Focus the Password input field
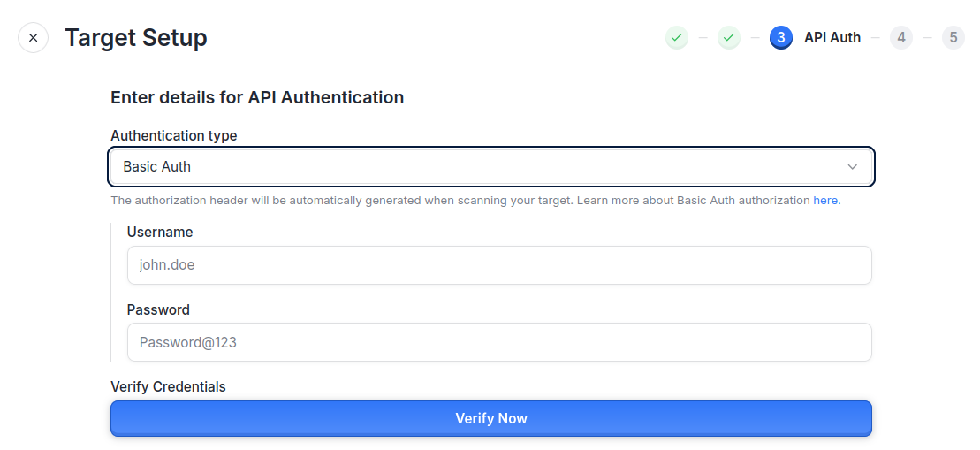The width and height of the screenshot is (980, 450). pyautogui.click(x=499, y=342)
